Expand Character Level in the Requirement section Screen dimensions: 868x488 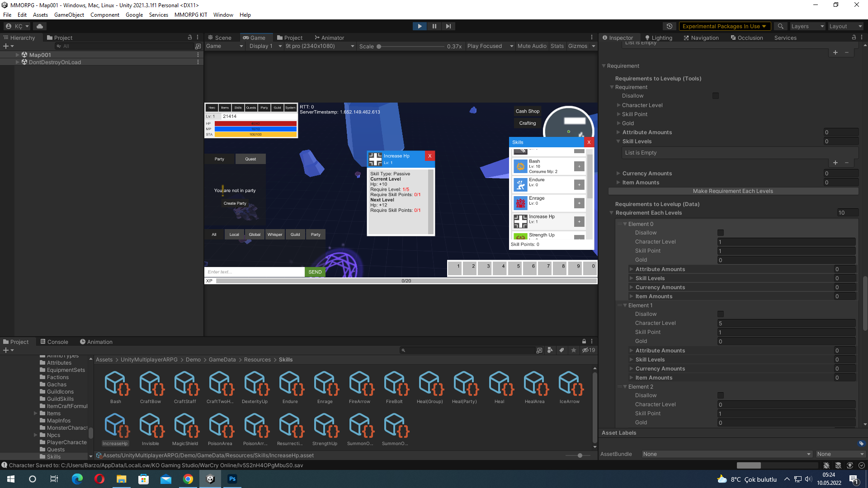(x=619, y=105)
